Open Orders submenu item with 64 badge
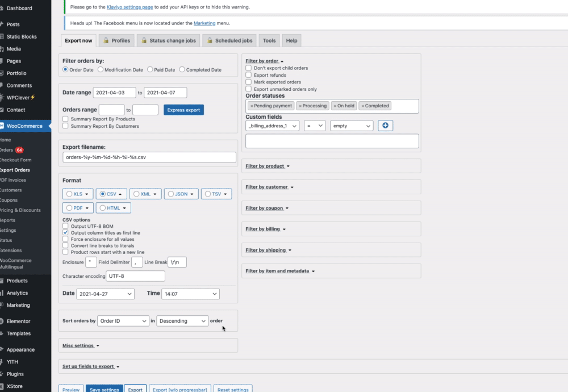The height and width of the screenshot is (392, 568). pos(11,149)
